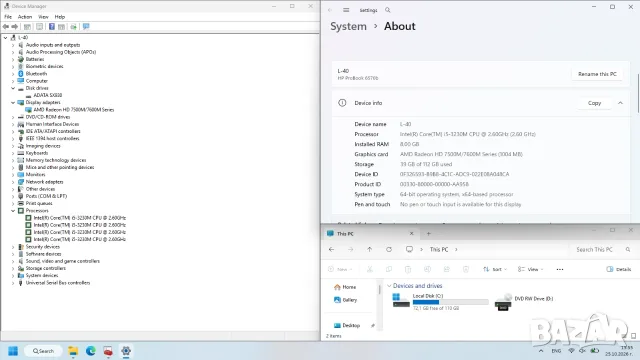The width and height of the screenshot is (640, 360).
Task: Expand Universal Serial Bus controllers node
Action: (13, 282)
